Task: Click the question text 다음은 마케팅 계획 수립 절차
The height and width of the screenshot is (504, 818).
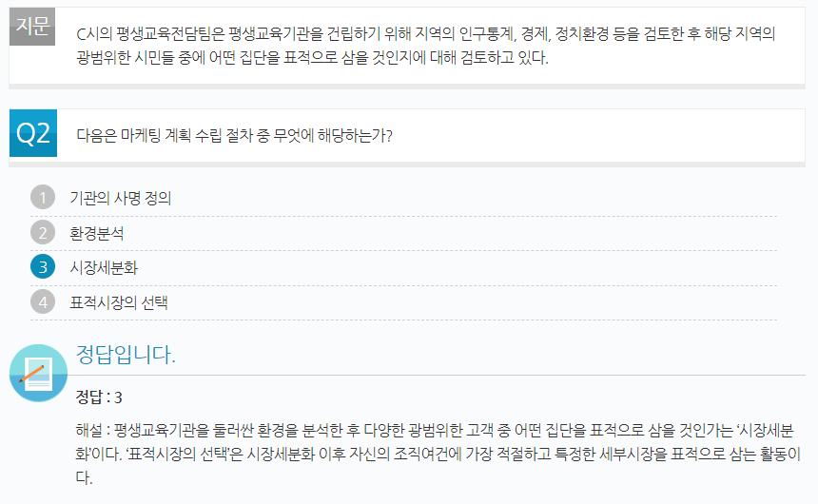Action: [234, 136]
